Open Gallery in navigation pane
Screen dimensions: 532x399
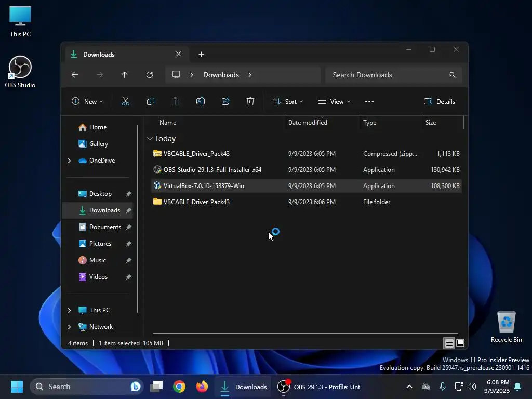(x=98, y=144)
